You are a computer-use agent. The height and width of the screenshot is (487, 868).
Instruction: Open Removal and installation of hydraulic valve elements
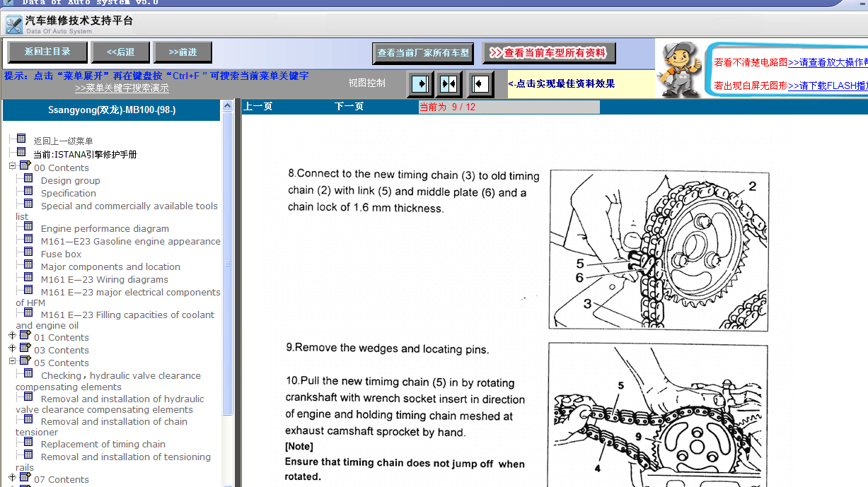pyautogui.click(x=110, y=404)
